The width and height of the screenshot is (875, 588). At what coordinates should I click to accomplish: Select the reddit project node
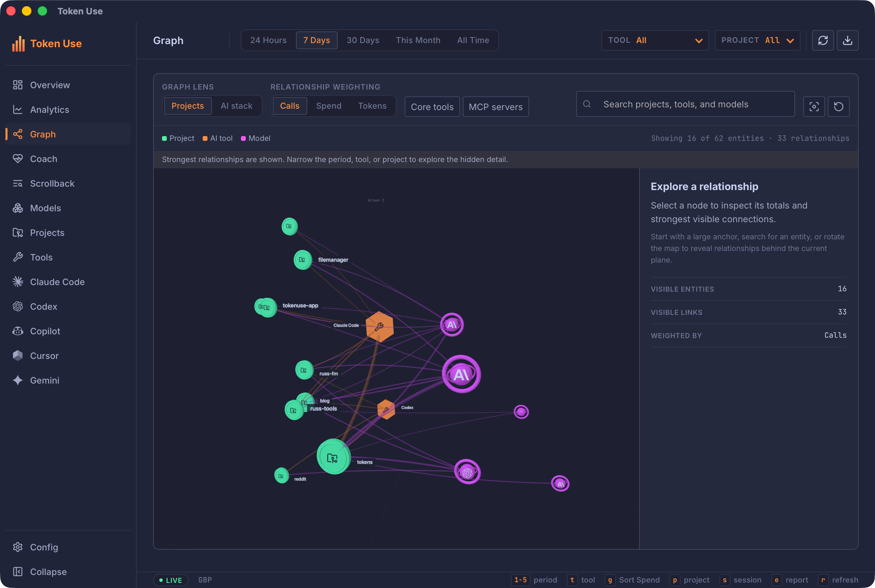(x=281, y=476)
